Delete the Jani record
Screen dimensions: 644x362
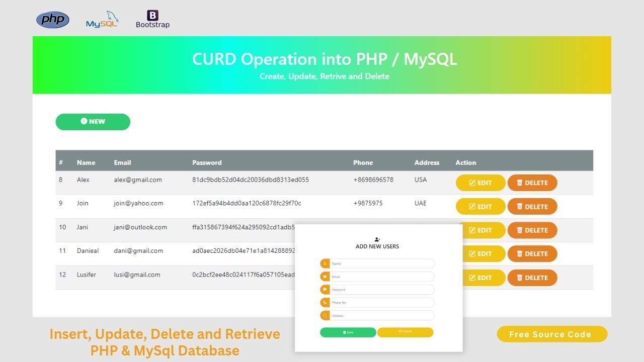point(532,230)
